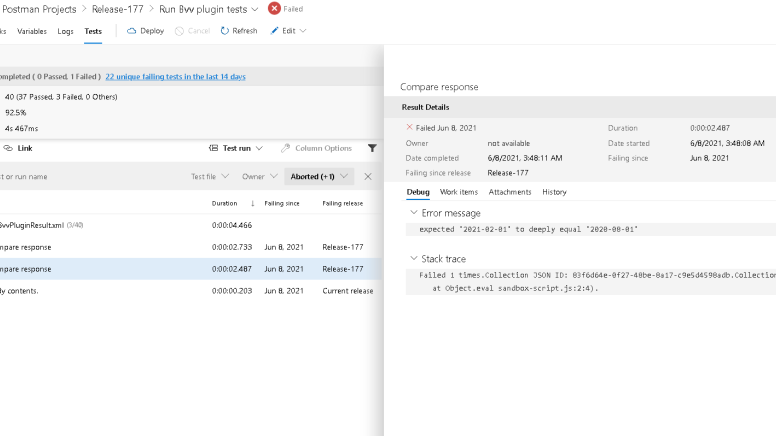
Task: Select Compare response row with 0:00:02.733
Action: 191,247
